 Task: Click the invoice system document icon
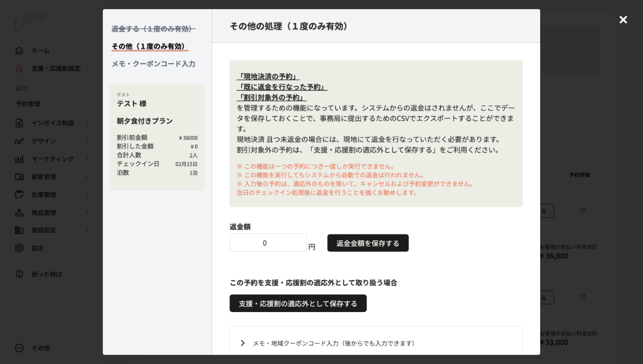[19, 123]
